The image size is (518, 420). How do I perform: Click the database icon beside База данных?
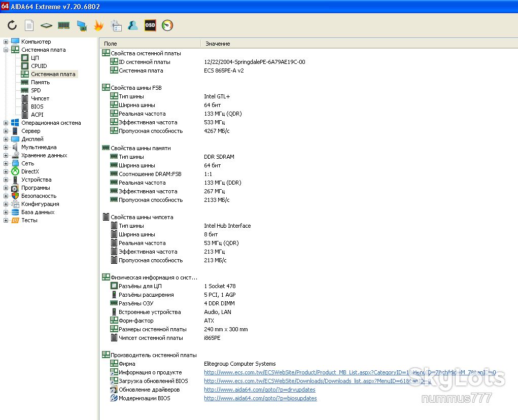click(15, 212)
